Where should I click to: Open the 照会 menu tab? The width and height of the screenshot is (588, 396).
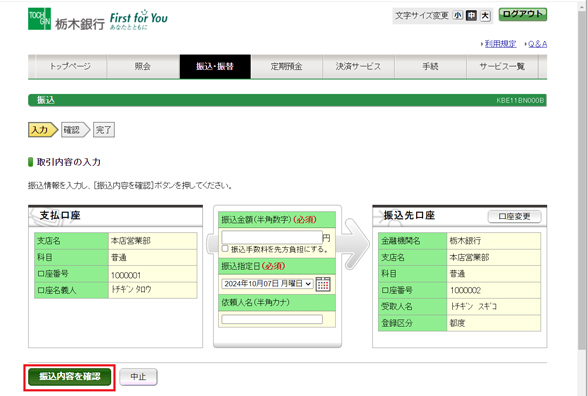143,66
